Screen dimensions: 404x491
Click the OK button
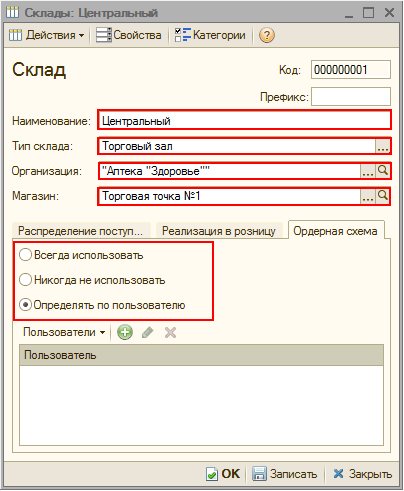223,474
